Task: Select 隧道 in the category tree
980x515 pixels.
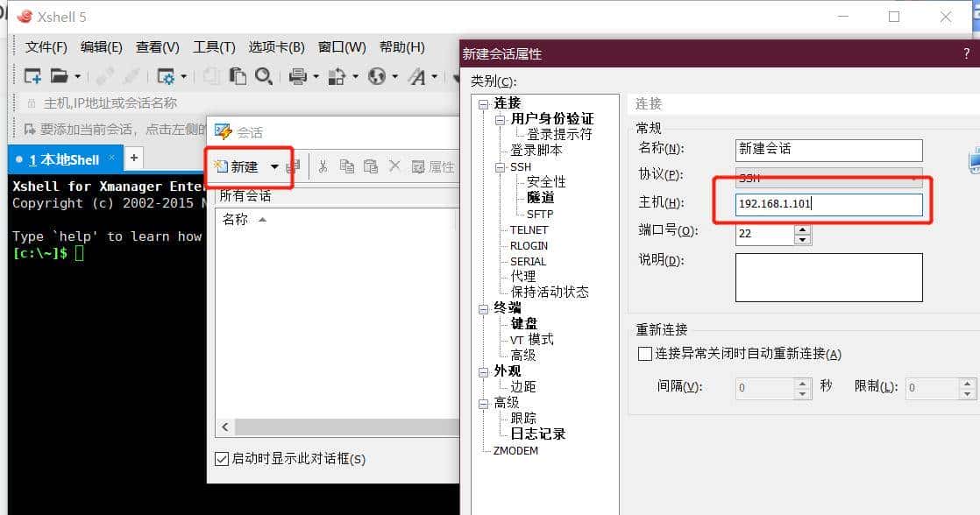Action: click(541, 198)
